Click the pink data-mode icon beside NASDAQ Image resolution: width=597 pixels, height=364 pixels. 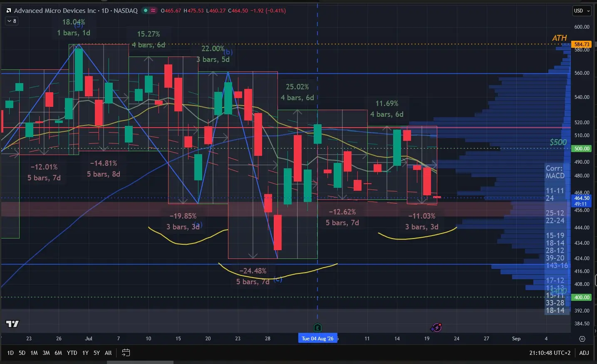point(154,10)
